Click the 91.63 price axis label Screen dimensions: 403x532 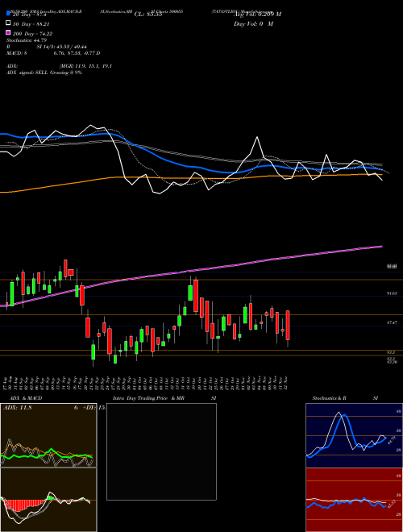pyautogui.click(x=393, y=293)
